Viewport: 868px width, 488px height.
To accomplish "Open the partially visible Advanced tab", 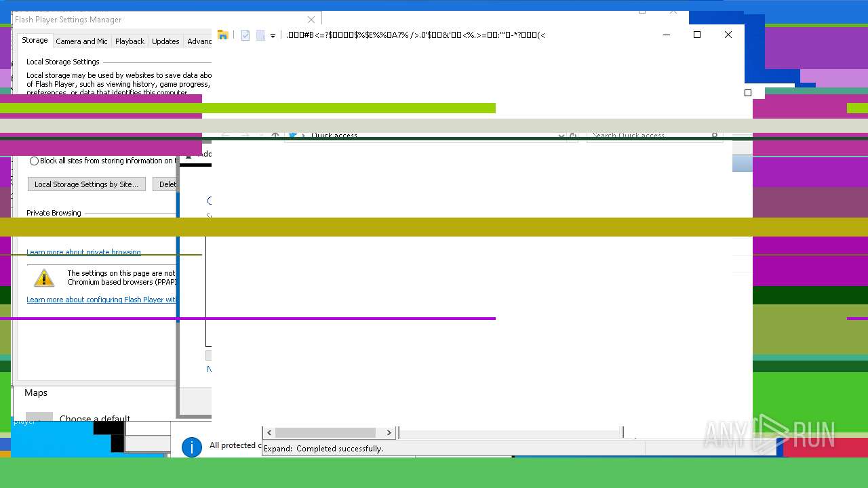I will click(199, 41).
